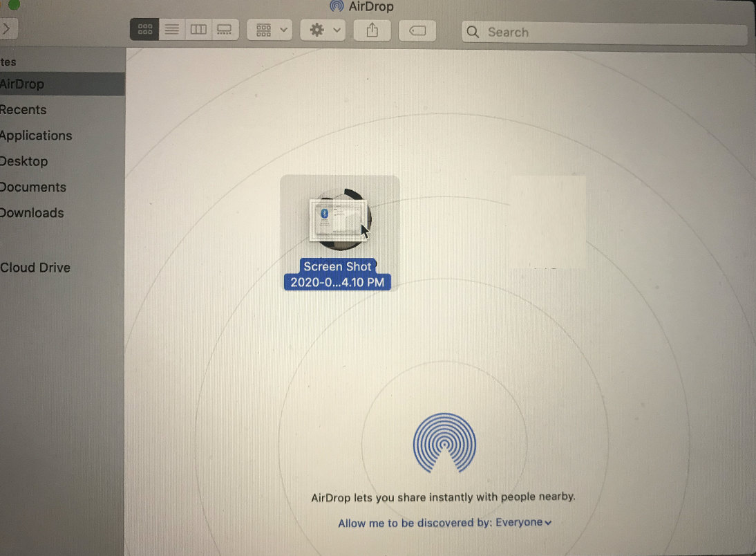This screenshot has width=756, height=556.
Task: Click the magnifying glass search icon
Action: 473,33
